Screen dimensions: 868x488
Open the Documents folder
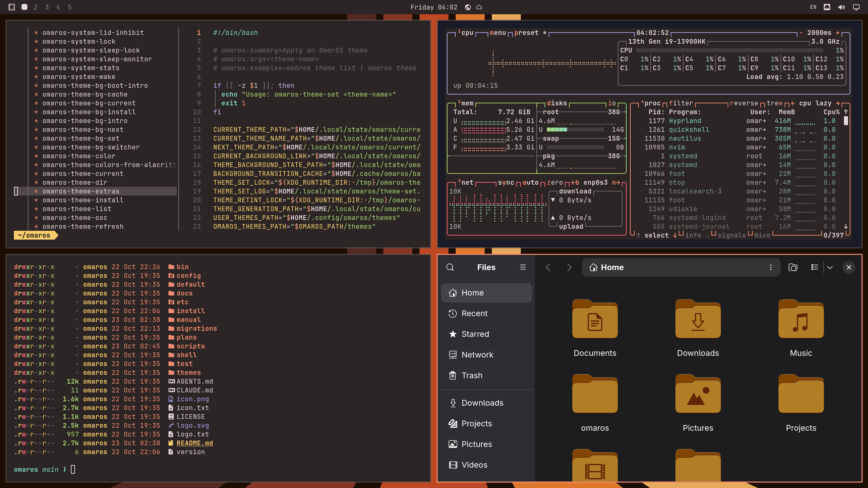(595, 319)
